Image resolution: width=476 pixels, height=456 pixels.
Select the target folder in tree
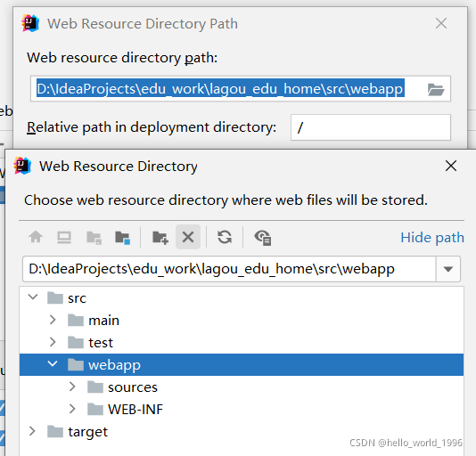pyautogui.click(x=78, y=432)
